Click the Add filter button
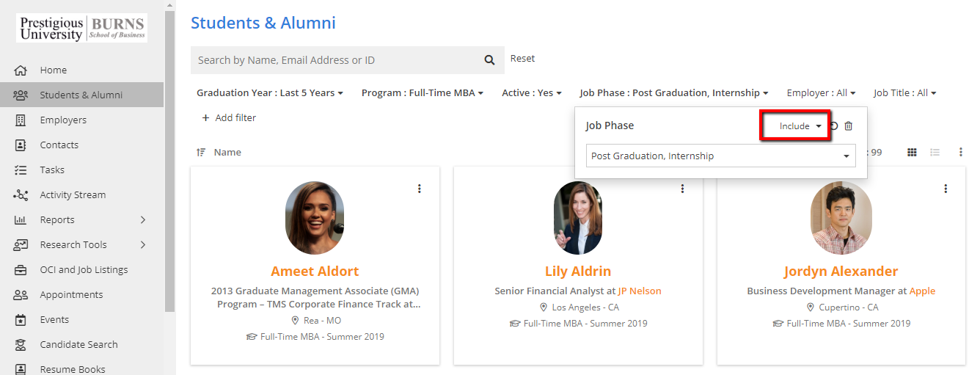Image resolution: width=980 pixels, height=375 pixels. [x=229, y=117]
